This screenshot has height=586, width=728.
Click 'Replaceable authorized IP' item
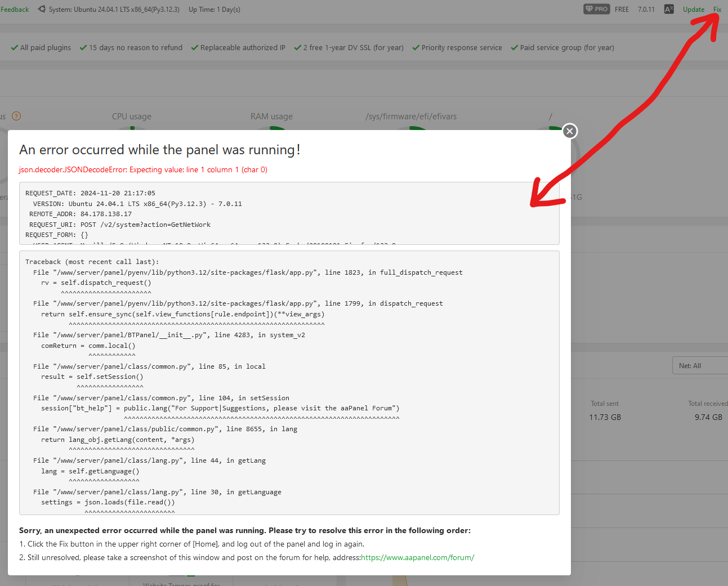tap(238, 48)
